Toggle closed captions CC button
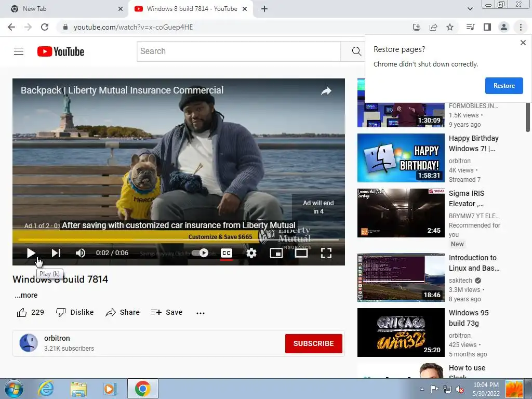 tap(227, 253)
